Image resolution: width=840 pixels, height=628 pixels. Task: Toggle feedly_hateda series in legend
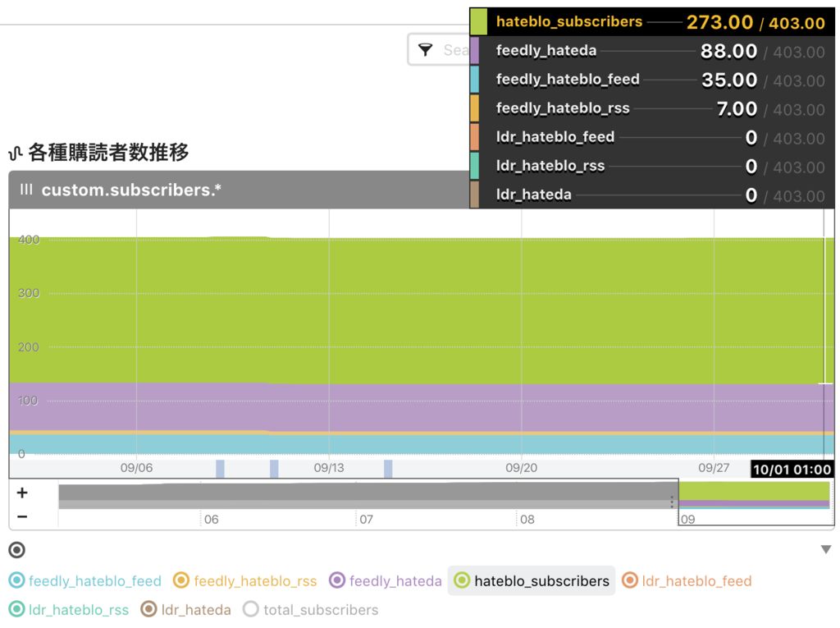(x=386, y=581)
